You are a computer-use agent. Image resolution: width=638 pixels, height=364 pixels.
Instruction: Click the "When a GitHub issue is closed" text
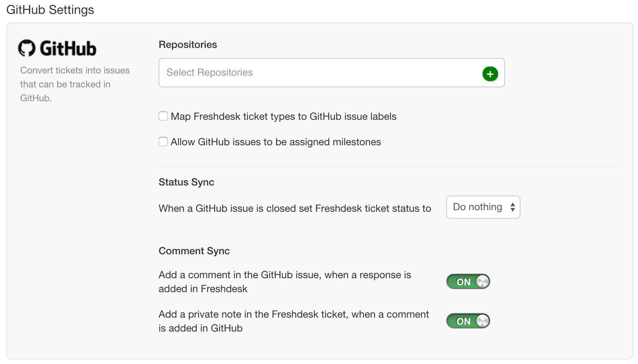(x=295, y=209)
